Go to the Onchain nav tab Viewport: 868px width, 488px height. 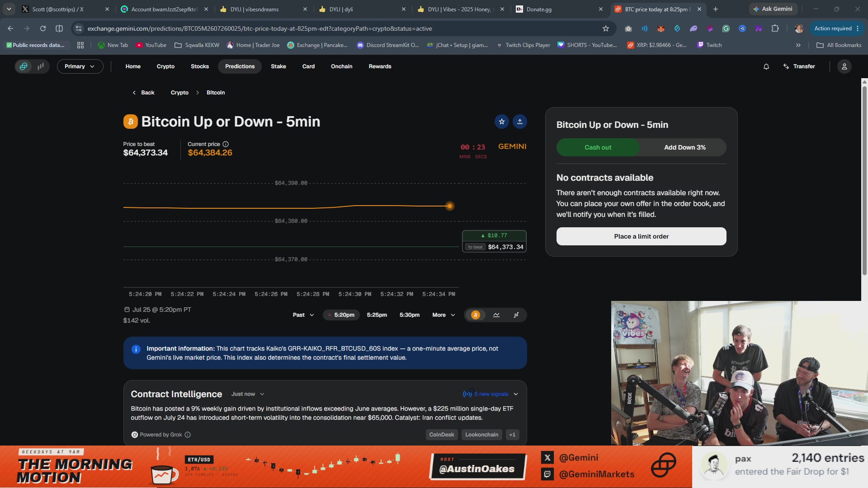pos(341,66)
